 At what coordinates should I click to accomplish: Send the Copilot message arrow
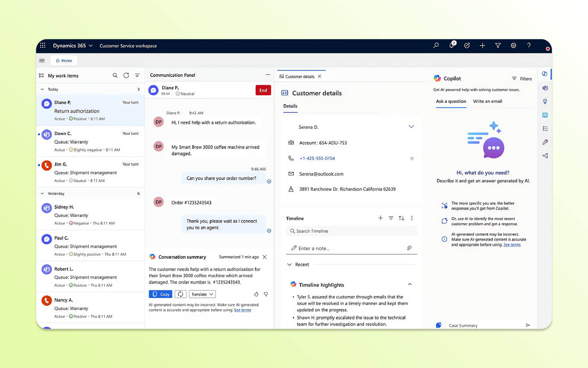[528, 325]
